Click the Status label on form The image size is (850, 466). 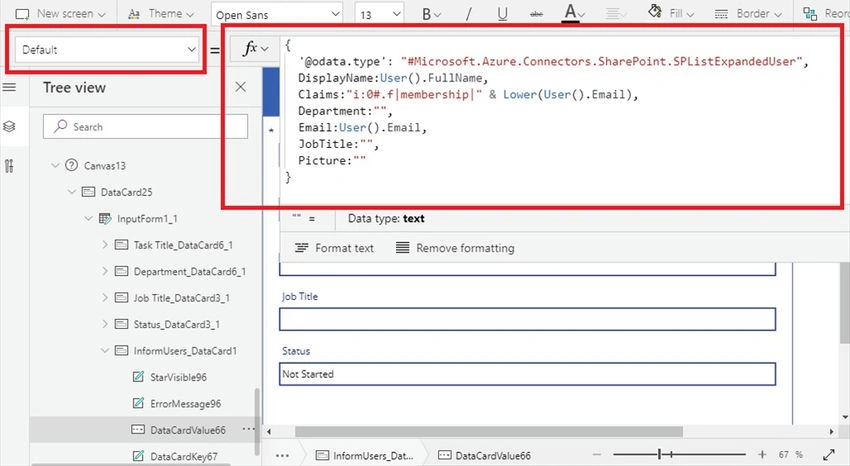[296, 351]
